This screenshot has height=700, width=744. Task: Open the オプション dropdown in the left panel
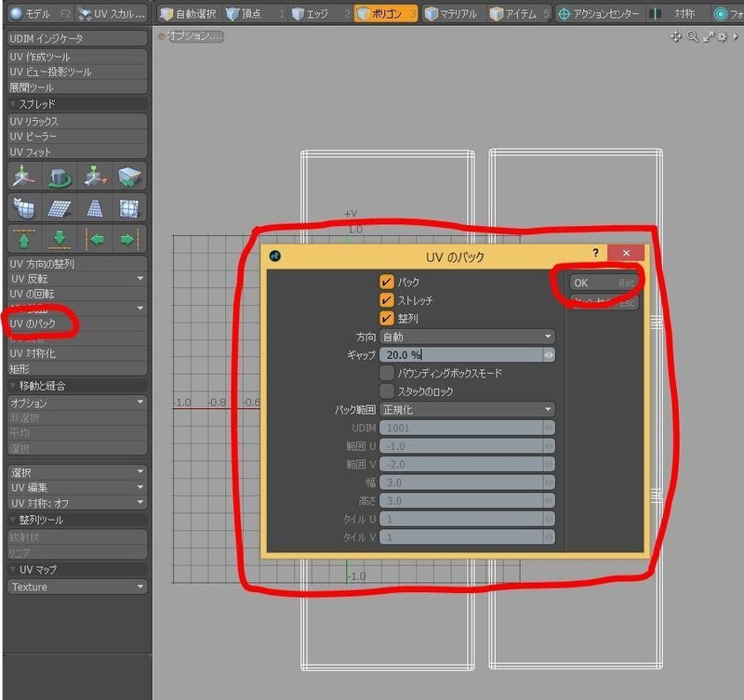77,403
